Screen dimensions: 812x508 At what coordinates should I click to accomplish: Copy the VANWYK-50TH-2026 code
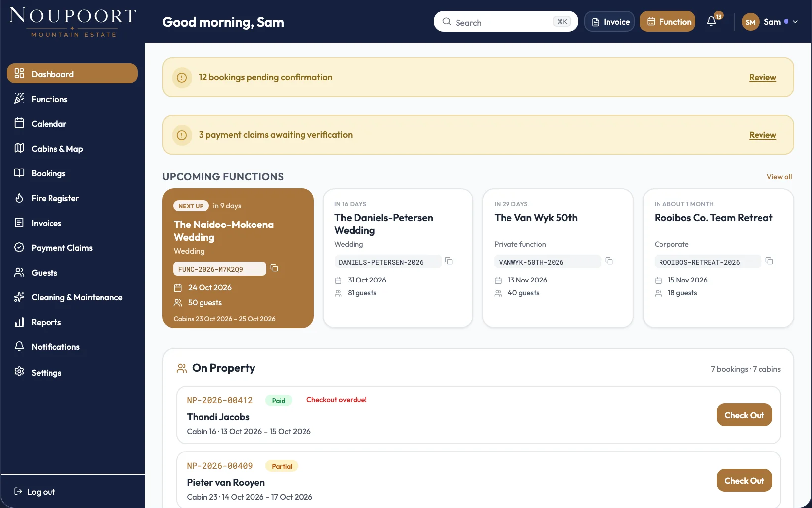[609, 261]
